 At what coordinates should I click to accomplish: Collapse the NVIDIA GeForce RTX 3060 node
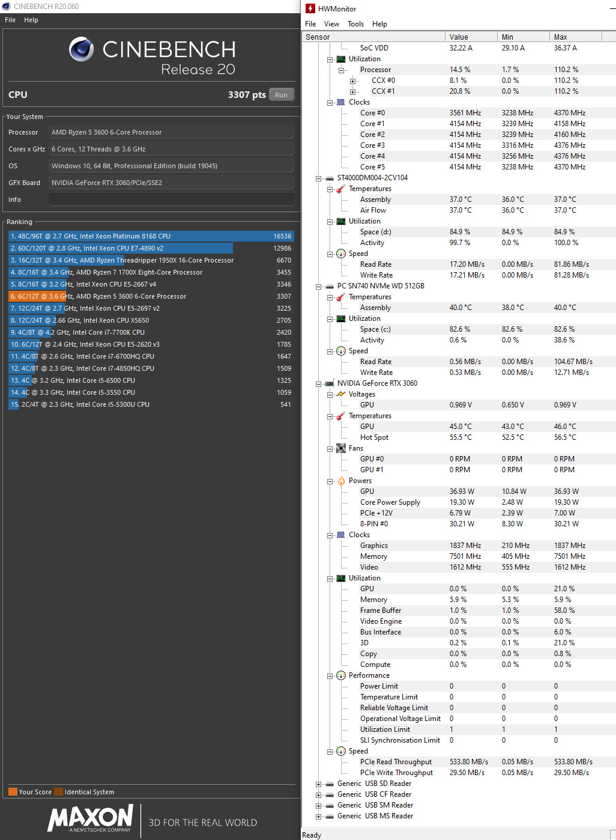(318, 384)
